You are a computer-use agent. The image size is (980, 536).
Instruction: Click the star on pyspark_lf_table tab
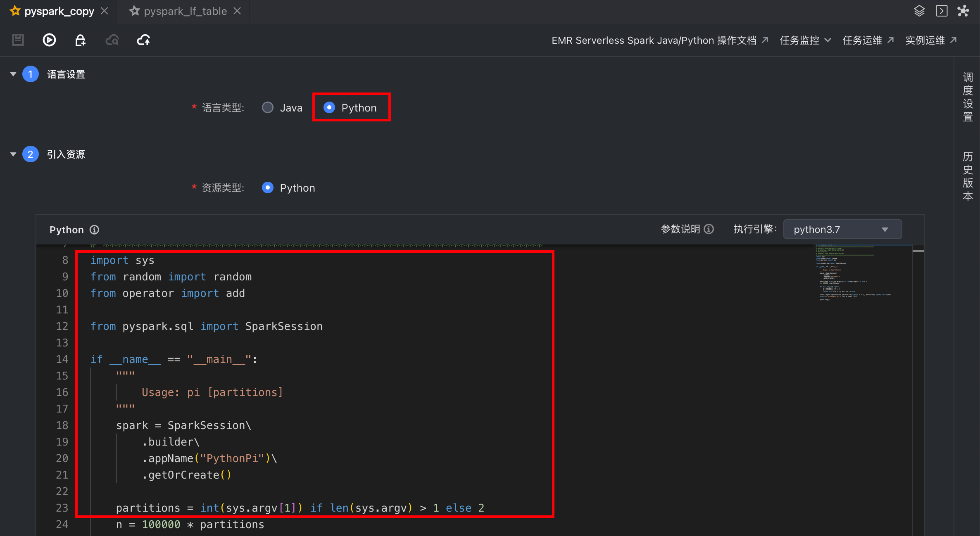pyautogui.click(x=134, y=11)
